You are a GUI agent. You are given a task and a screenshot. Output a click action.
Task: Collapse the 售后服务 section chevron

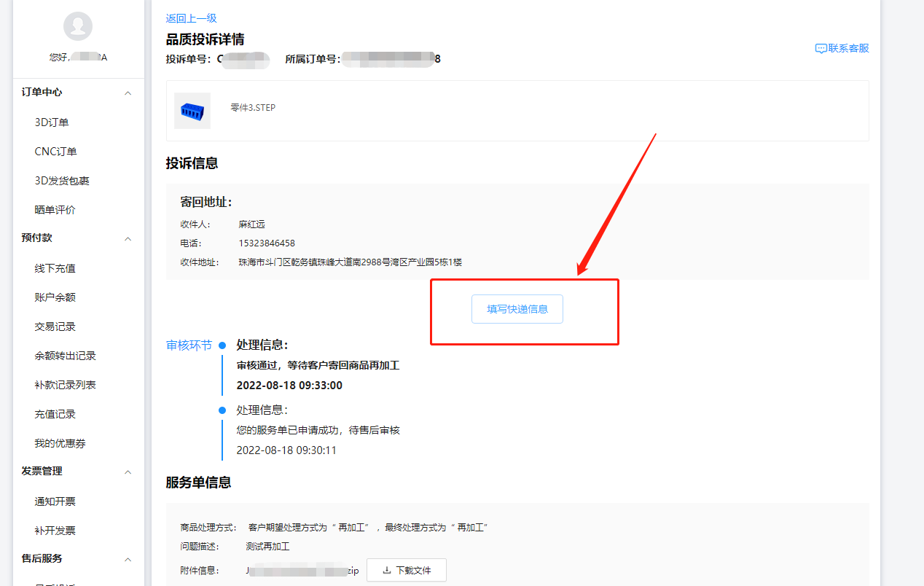128,560
